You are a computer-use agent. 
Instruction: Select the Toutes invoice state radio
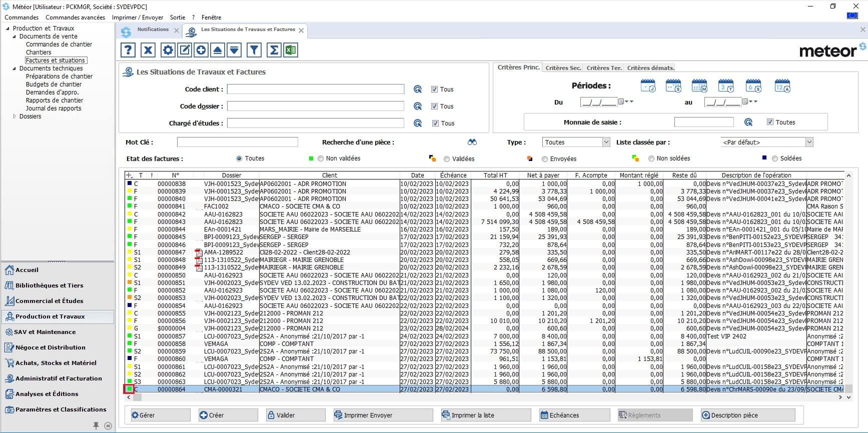[239, 158]
